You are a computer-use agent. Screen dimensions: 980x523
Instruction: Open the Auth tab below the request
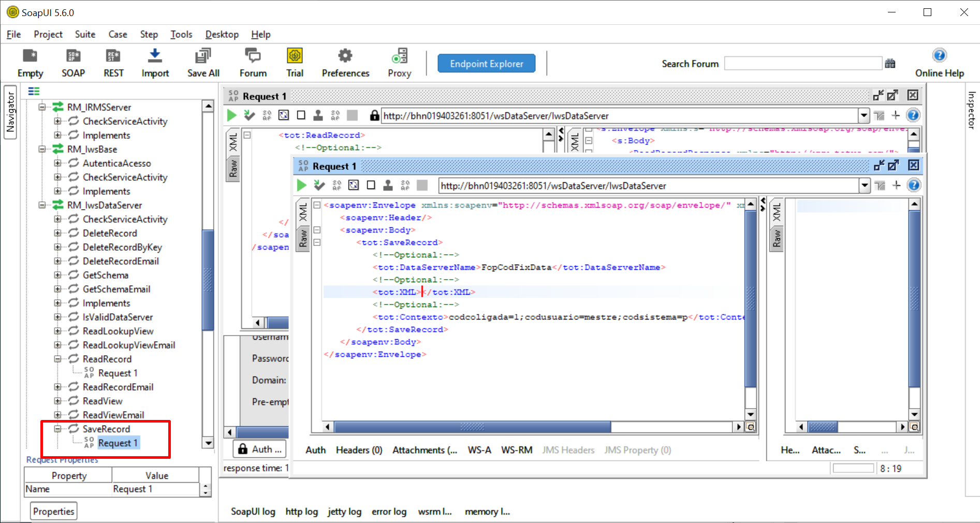tap(315, 450)
